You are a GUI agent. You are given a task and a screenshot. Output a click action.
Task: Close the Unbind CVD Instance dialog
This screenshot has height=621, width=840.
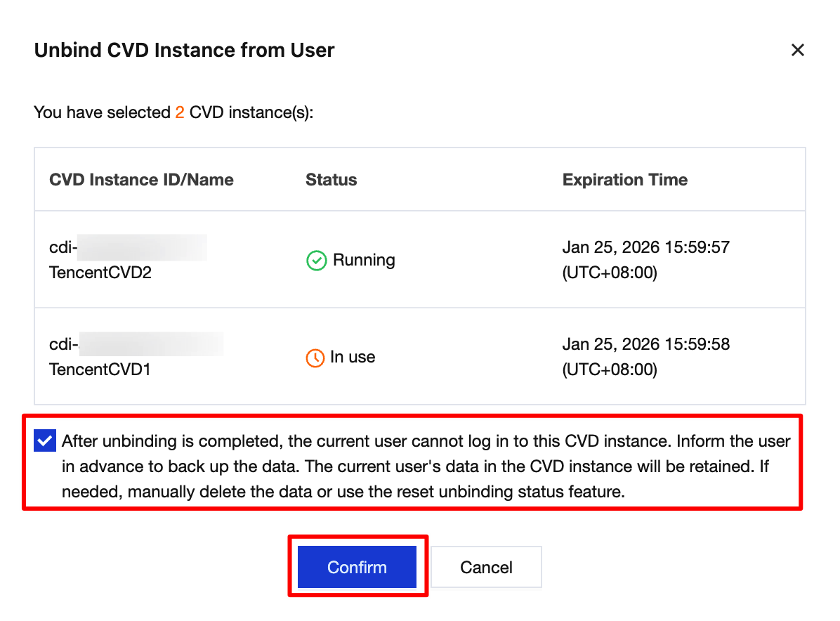click(797, 50)
